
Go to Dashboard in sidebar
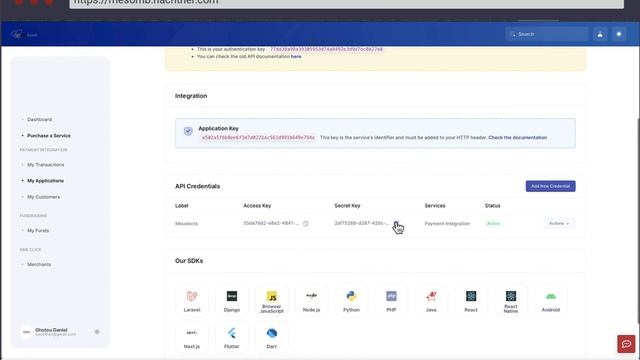tap(39, 120)
